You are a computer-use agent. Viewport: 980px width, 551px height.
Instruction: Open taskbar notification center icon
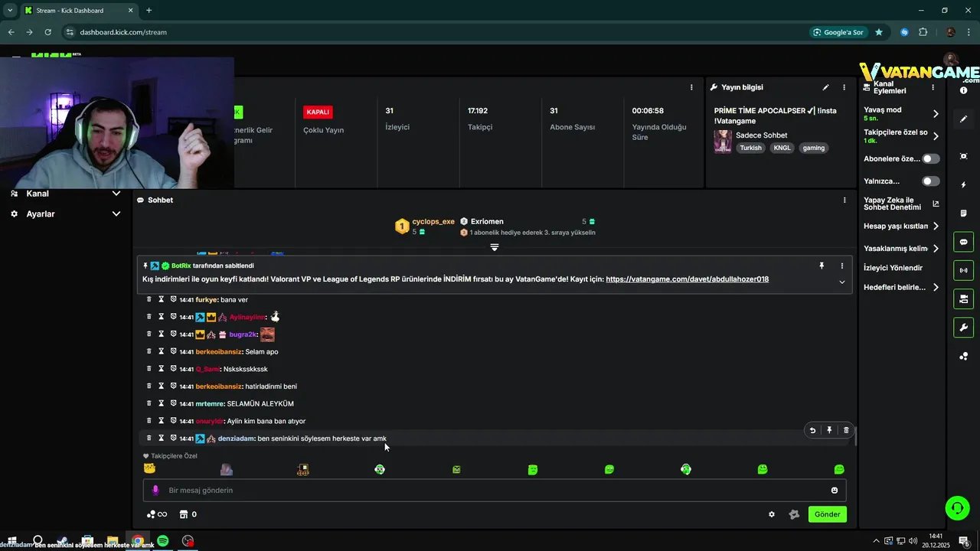click(x=964, y=541)
